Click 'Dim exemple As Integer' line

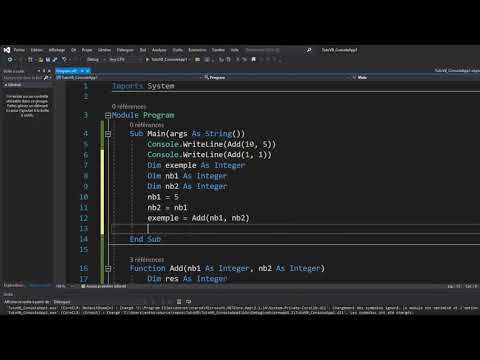[196, 165]
